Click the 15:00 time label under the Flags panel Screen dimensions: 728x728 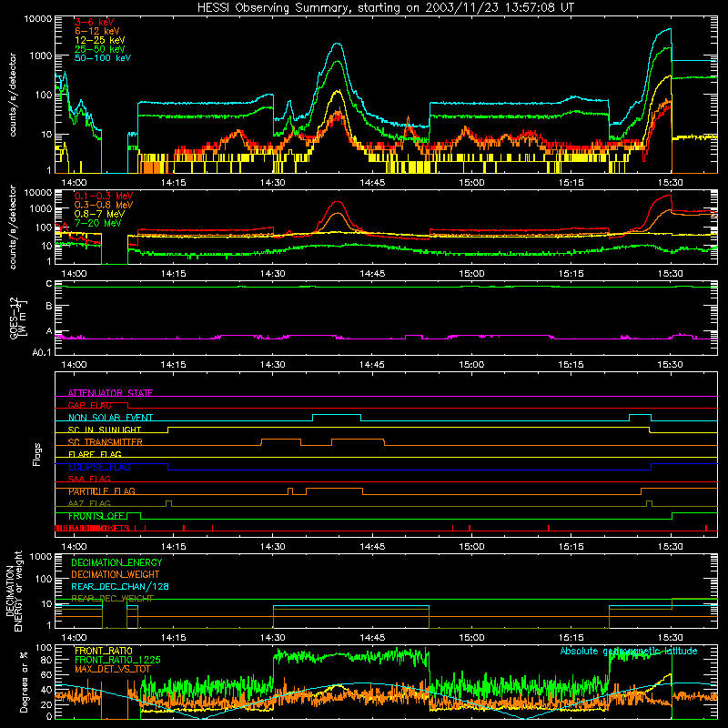[471, 547]
